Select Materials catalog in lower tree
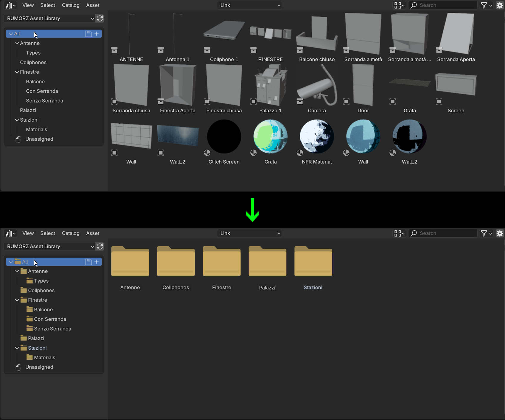Screen dimensions: 505x420 [45, 357]
